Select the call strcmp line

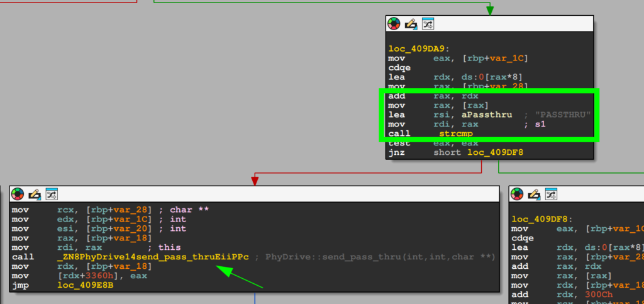point(430,133)
